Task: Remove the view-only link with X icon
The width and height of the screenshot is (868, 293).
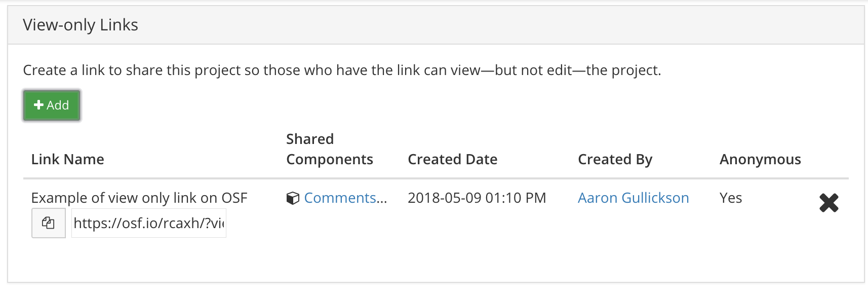Action: point(829,203)
